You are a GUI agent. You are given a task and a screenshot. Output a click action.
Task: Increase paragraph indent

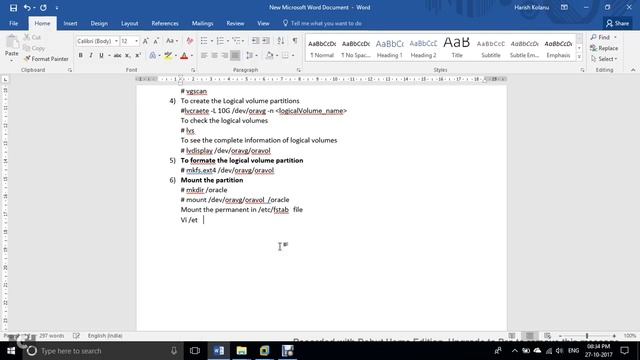tap(266, 41)
